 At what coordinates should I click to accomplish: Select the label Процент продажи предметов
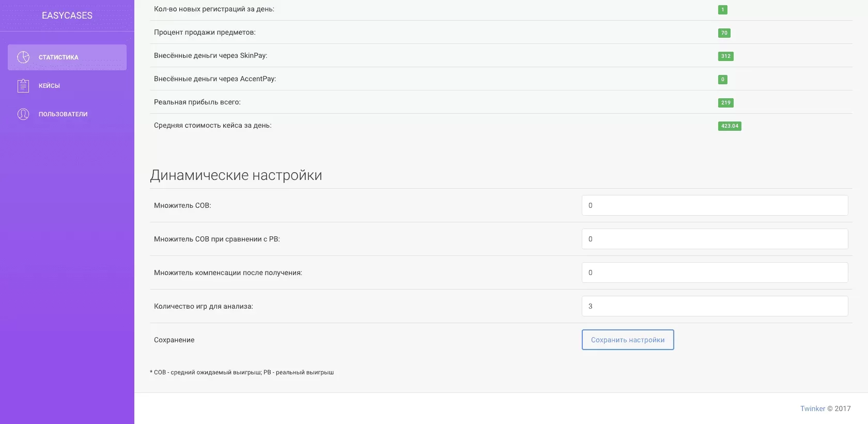pos(205,33)
